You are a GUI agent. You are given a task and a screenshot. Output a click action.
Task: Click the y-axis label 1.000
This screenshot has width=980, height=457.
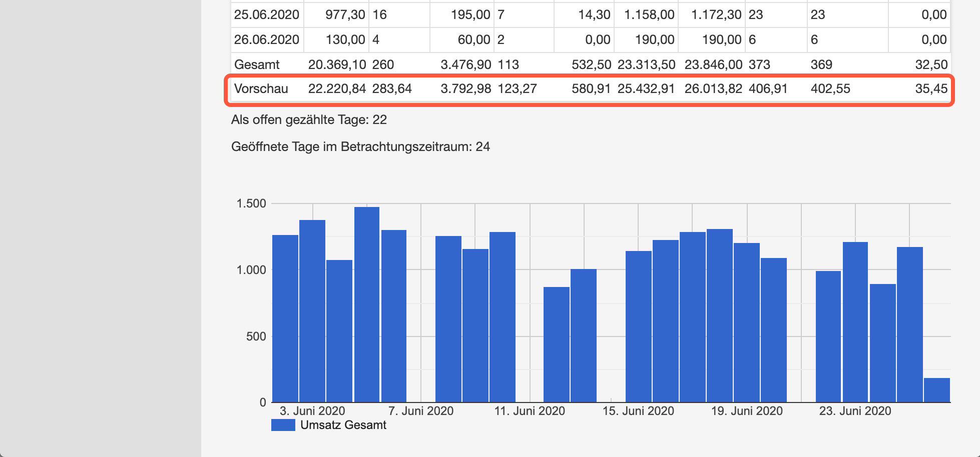[251, 270]
